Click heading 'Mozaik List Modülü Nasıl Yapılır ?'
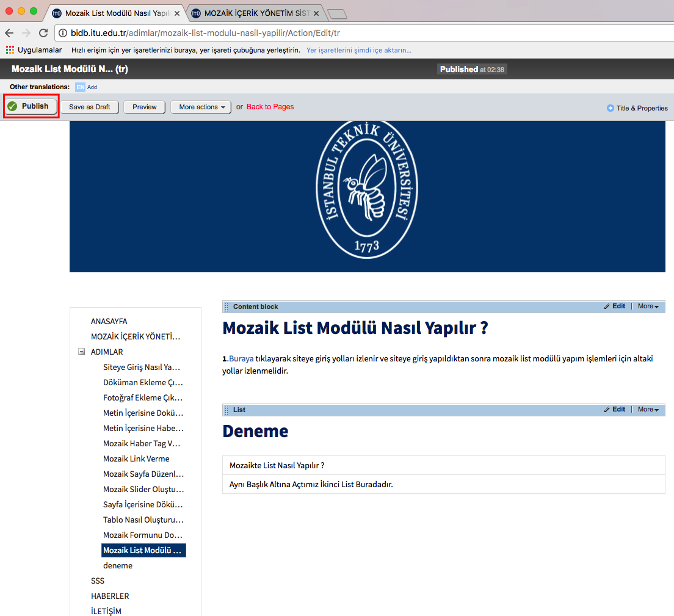This screenshot has width=674, height=616. [x=355, y=328]
